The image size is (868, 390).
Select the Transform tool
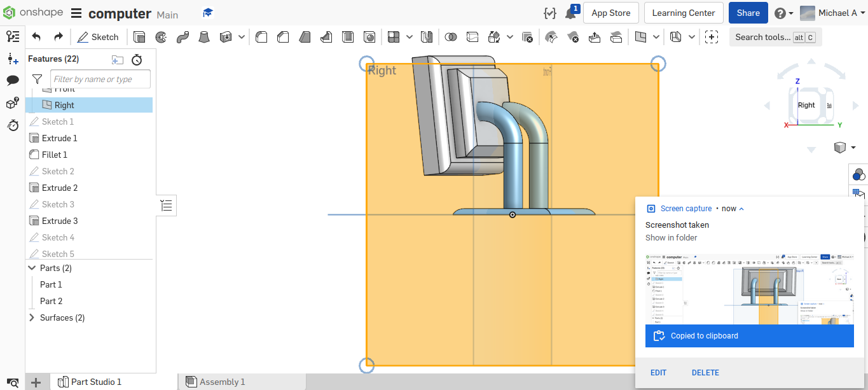[x=494, y=37]
